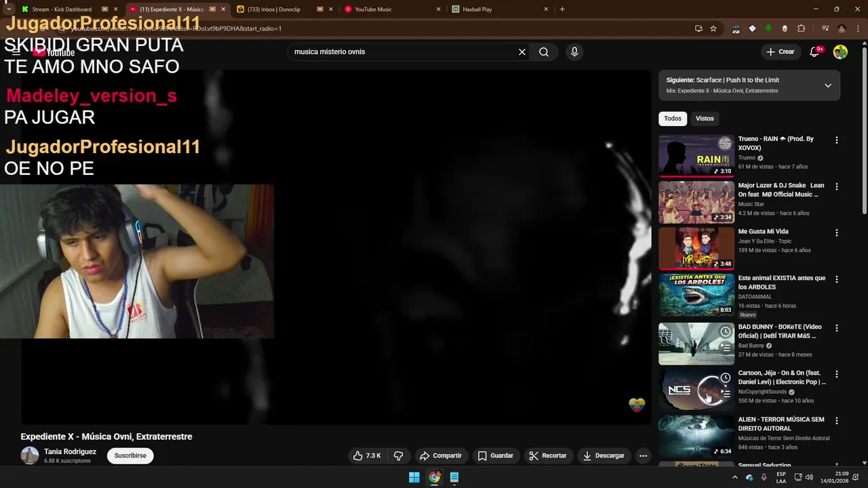Switch to Stream - Kick Dashboard tab
Screen dimensions: 868x488
(70, 9)
